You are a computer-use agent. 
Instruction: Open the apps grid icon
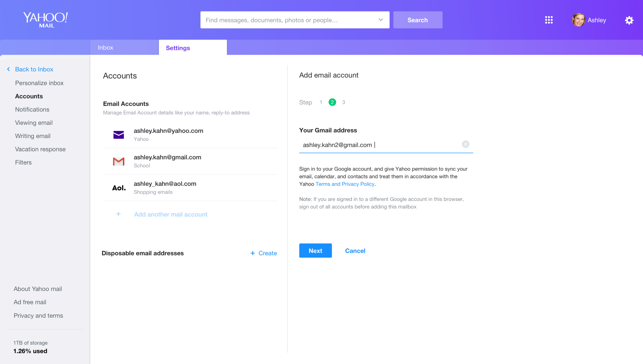point(549,20)
